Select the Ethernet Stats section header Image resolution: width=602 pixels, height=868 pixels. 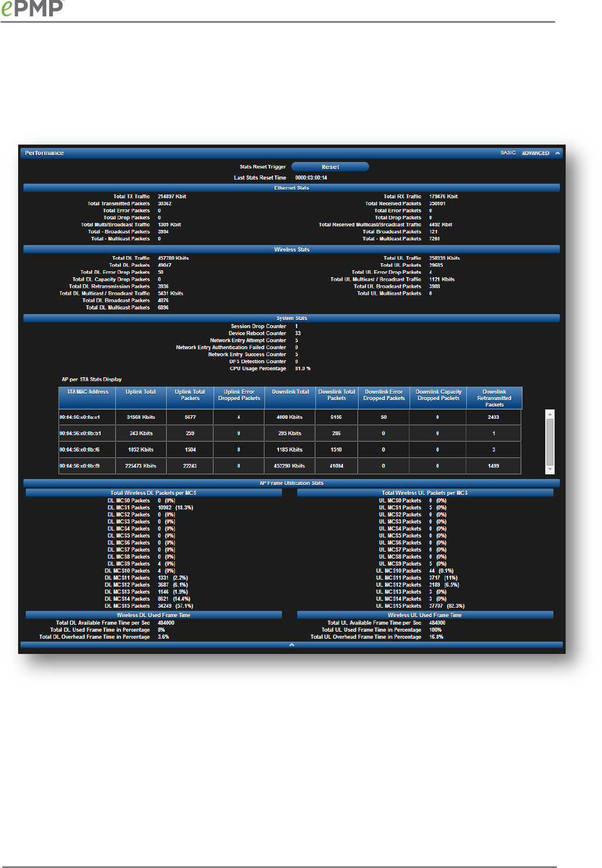tap(291, 188)
